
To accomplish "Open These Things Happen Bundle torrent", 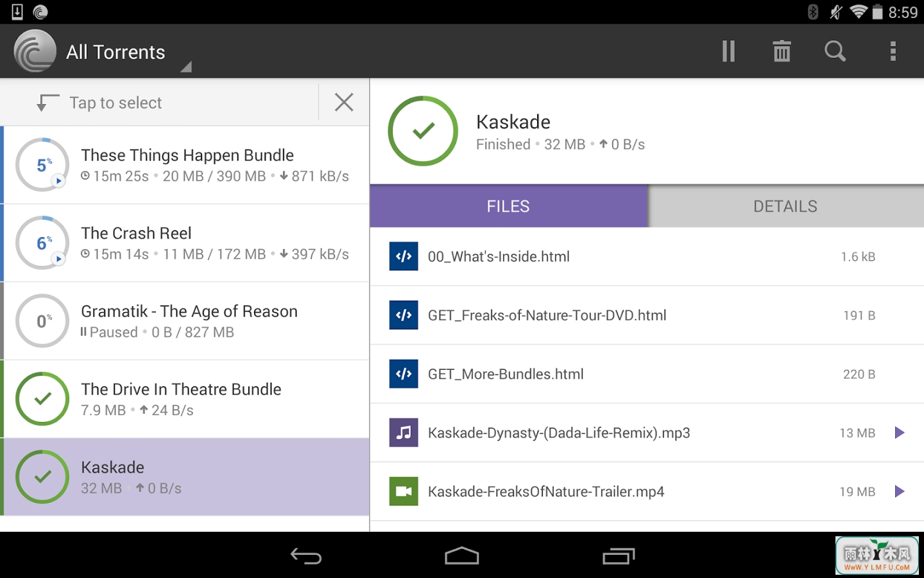I will [186, 165].
